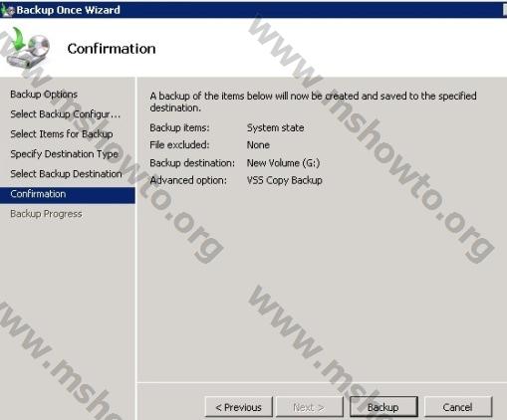Open Specify Destination Type step
This screenshot has width=507, height=420.
tap(65, 154)
